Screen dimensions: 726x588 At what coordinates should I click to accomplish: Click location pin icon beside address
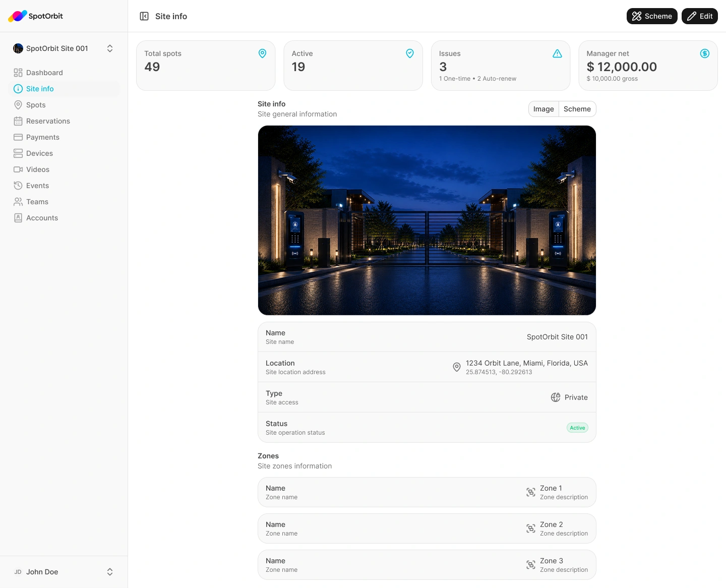[x=457, y=367]
